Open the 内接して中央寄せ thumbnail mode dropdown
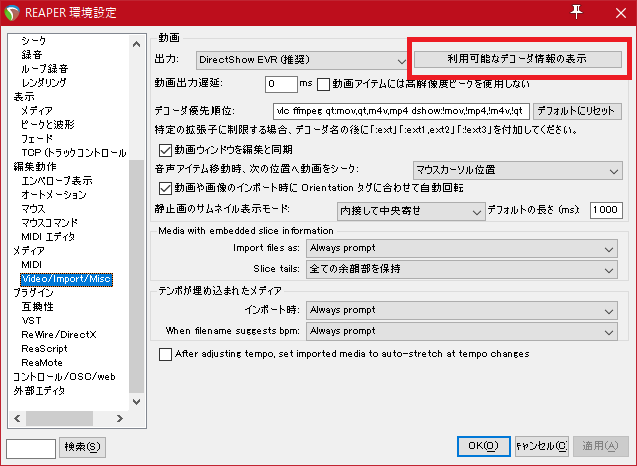This screenshot has height=466, width=637. pos(411,211)
